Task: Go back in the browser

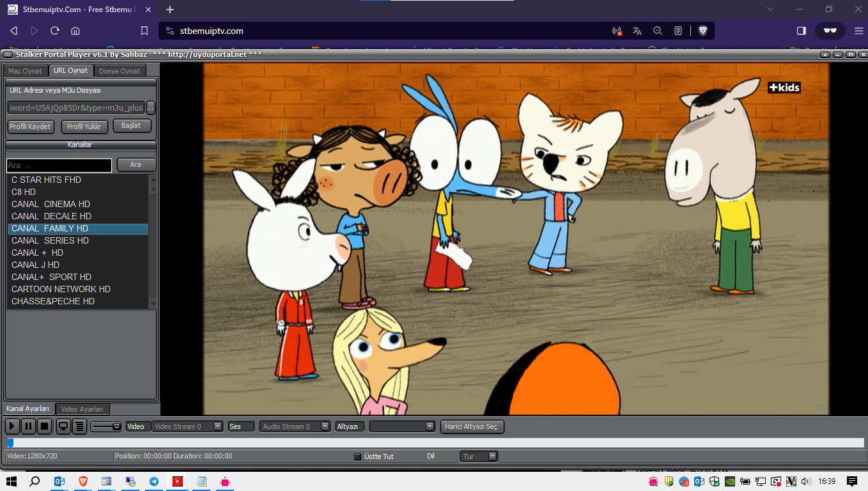Action: (14, 31)
